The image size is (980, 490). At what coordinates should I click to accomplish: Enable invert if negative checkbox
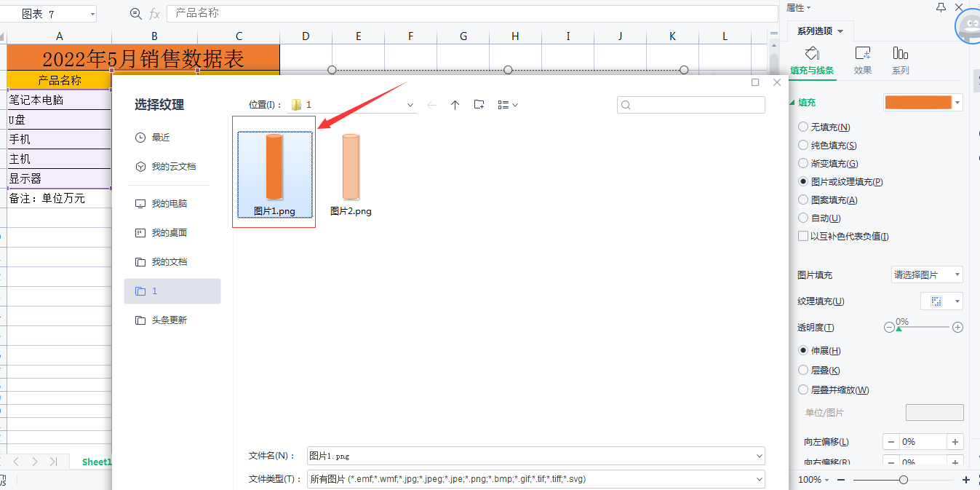point(803,236)
